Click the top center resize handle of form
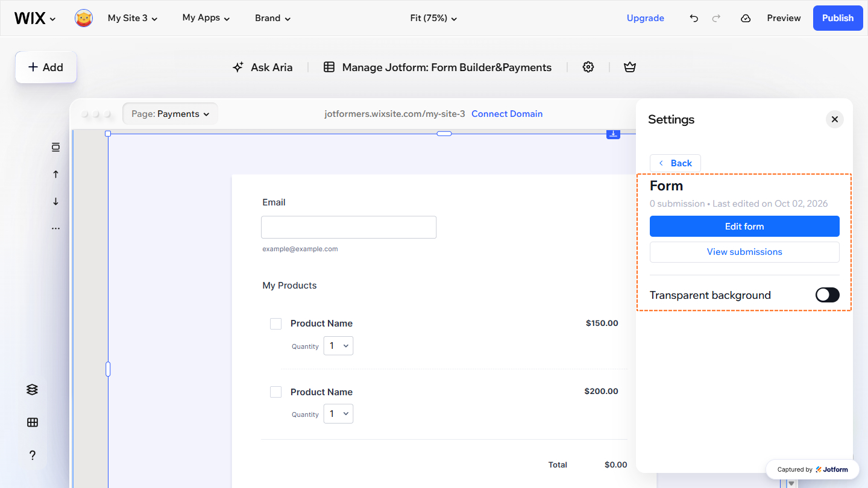The width and height of the screenshot is (868, 488). pos(444,133)
